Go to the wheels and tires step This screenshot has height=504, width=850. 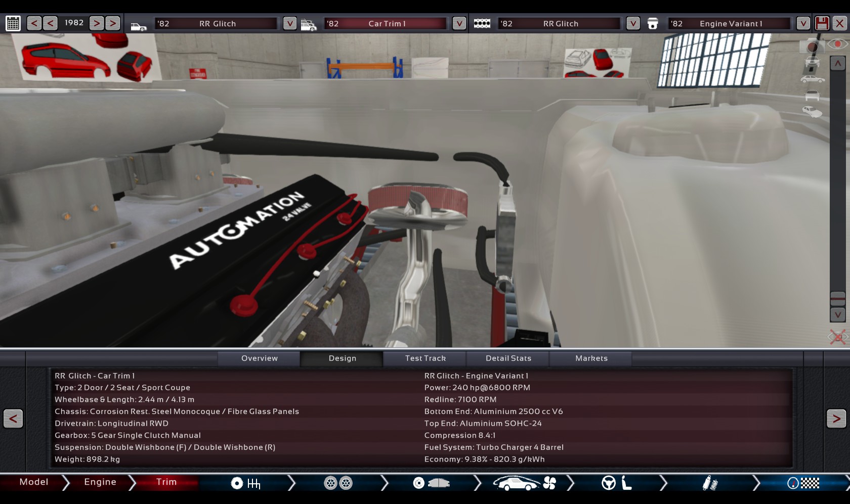pyautogui.click(x=338, y=483)
